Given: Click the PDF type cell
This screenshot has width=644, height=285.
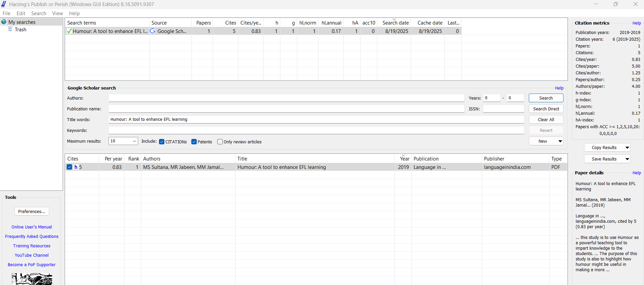Looking at the screenshot, I should [556, 167].
